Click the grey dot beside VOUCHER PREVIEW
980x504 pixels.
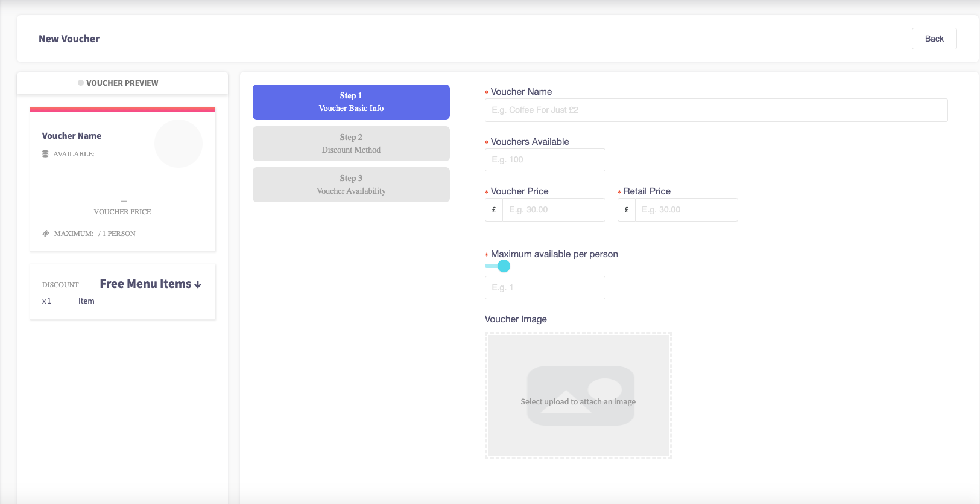81,83
